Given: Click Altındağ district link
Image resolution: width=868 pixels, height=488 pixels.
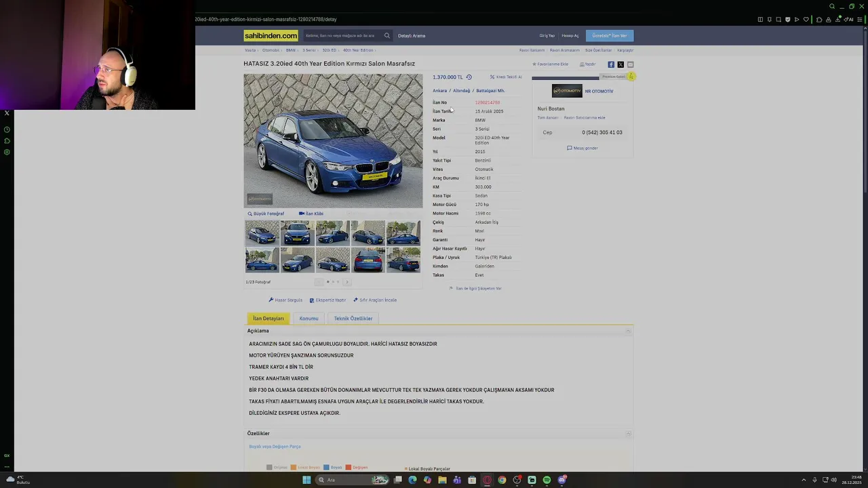Looking at the screenshot, I should tap(461, 91).
